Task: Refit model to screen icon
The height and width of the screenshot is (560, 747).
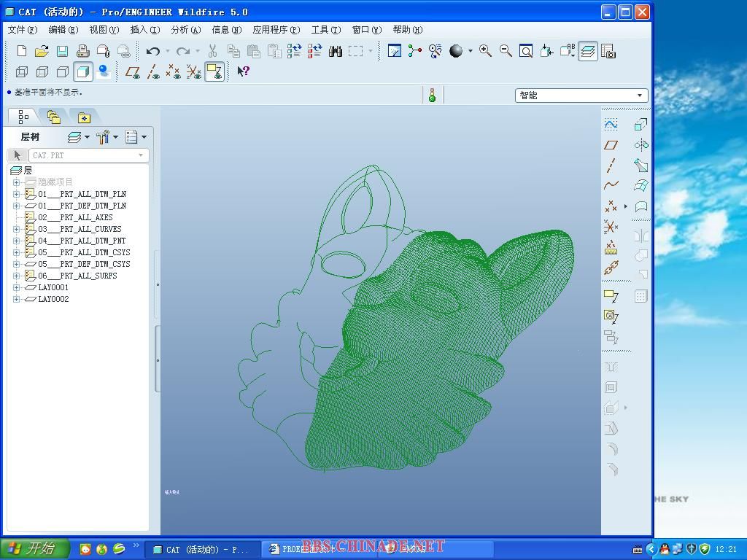Action: pyautogui.click(x=526, y=51)
